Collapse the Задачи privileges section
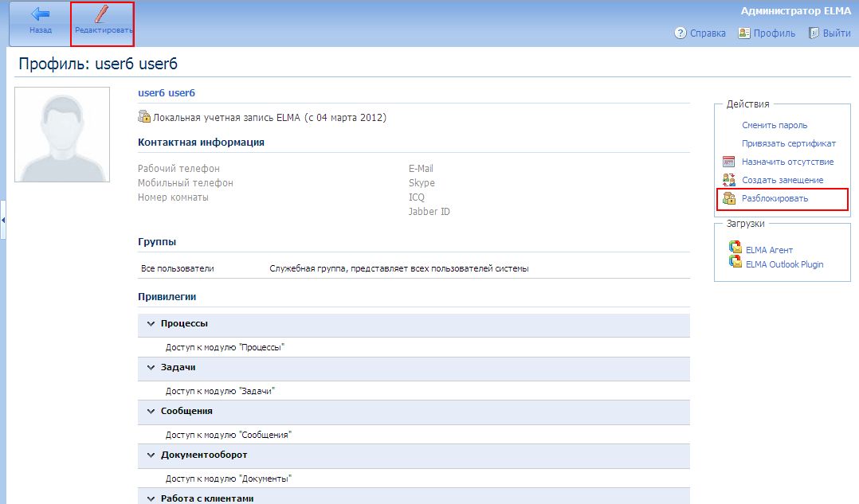859x504 pixels. (151, 368)
